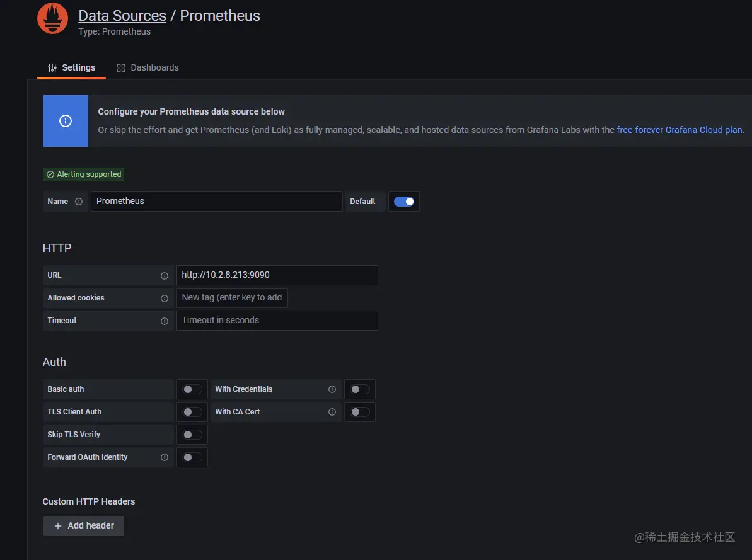Screen dimensions: 752x560
Task: Focus the URL input field
Action: point(277,275)
